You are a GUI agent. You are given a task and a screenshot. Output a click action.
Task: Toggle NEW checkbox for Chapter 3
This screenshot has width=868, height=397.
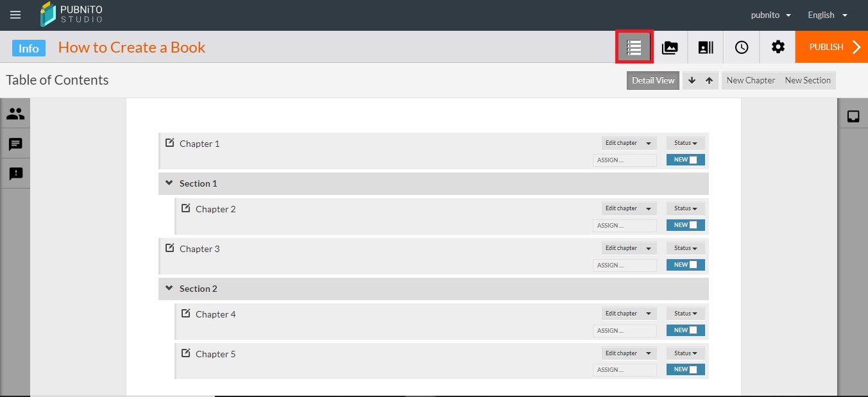tap(693, 265)
